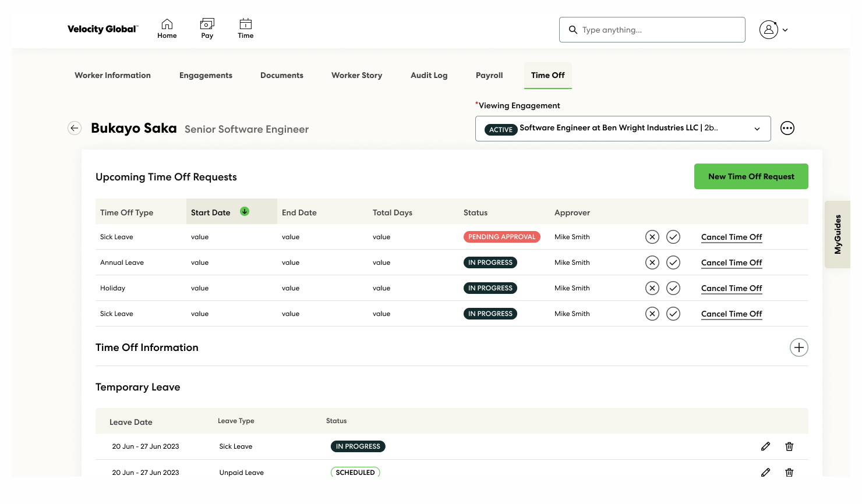The height and width of the screenshot is (504, 862).
Task: Open the Documents tab
Action: (282, 75)
